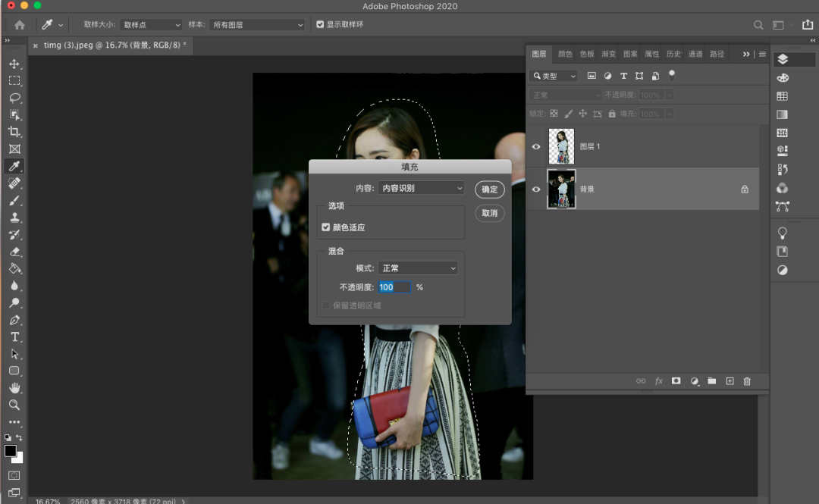The width and height of the screenshot is (819, 504).
Task: Select the Rectangle shape tool
Action: click(14, 371)
